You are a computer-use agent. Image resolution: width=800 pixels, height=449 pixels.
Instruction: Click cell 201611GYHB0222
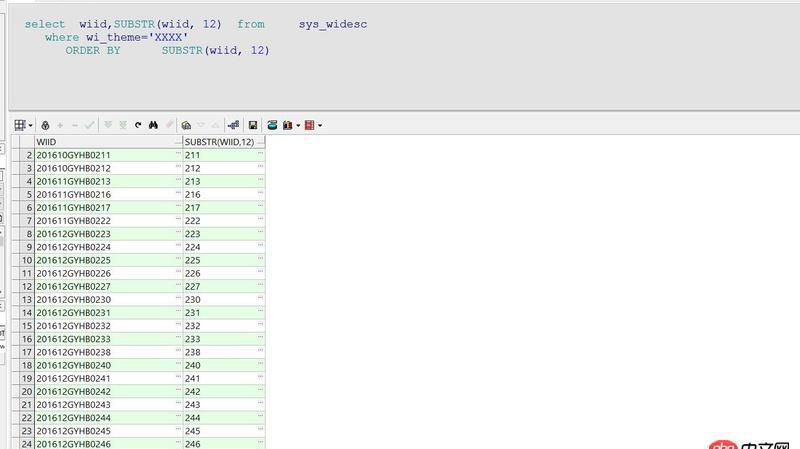tap(108, 221)
